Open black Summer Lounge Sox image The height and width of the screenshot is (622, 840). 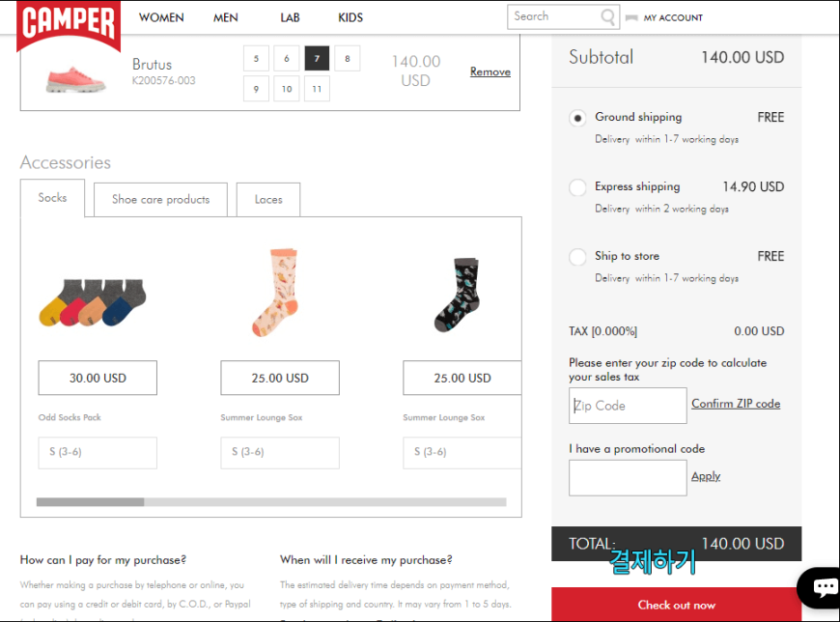click(x=457, y=295)
